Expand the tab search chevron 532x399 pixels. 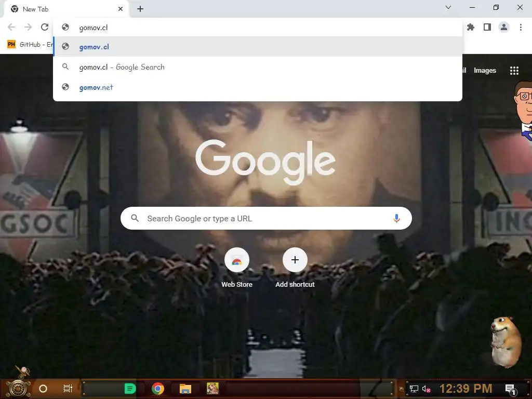[448, 7]
